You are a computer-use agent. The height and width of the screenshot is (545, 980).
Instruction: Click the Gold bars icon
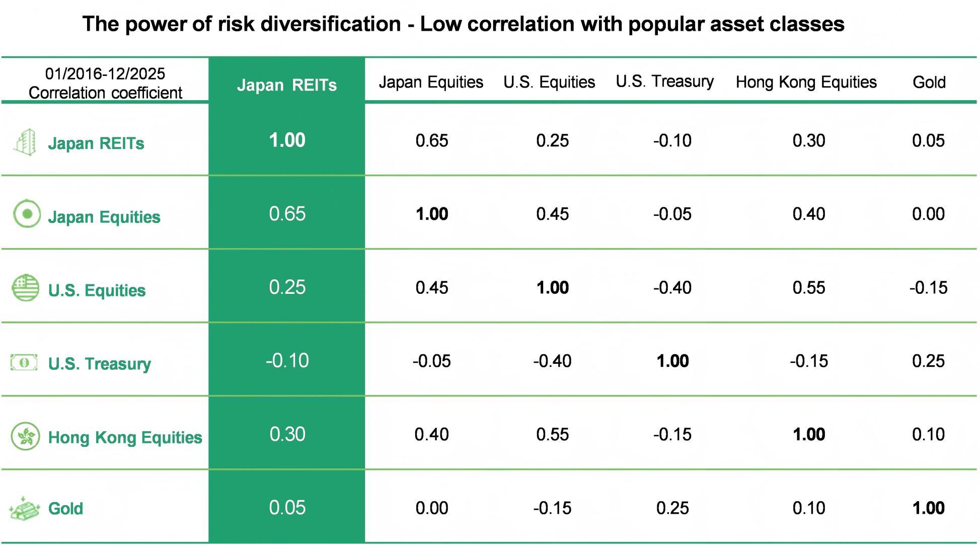(x=24, y=508)
